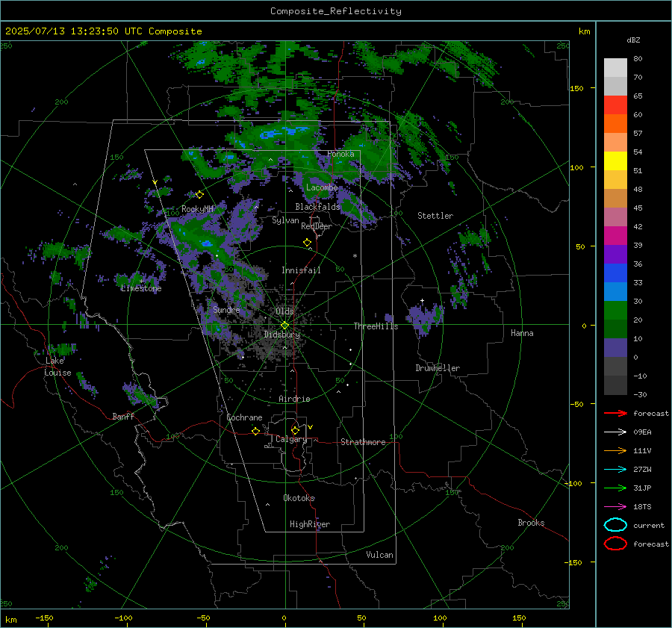This screenshot has width=672, height=628.
Task: Click the Innisfail label
Action: (x=301, y=270)
